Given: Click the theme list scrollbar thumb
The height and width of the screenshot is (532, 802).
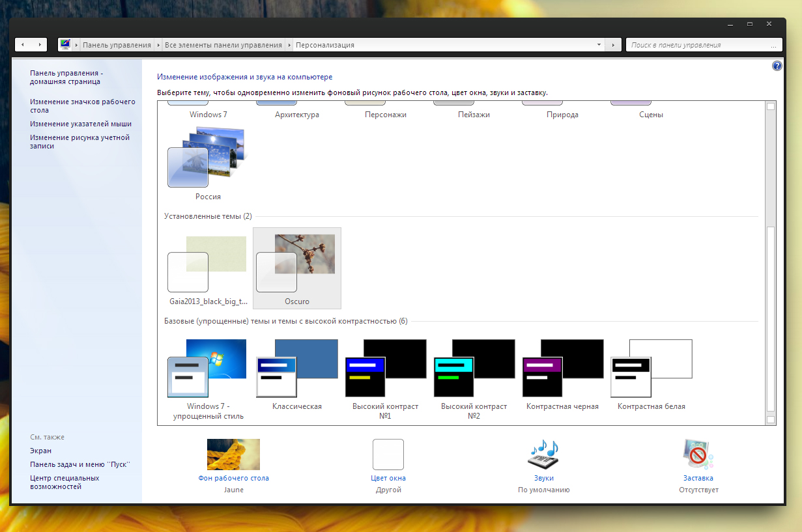Looking at the screenshot, I should point(771,319).
